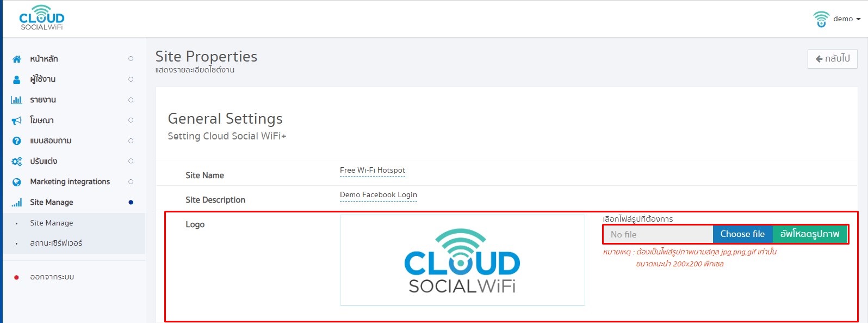Click the globe icon beside Marketing integrations
The width and height of the screenshot is (868, 323).
[17, 182]
